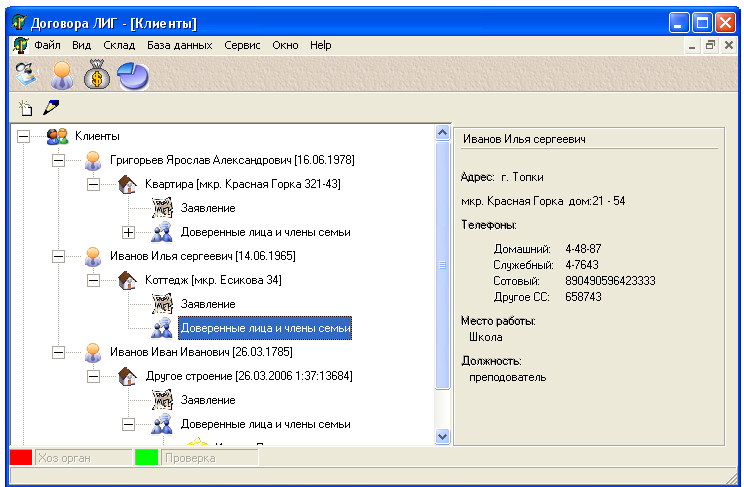Maximize the Договора ЛИГ main window
744x487 pixels.
point(702,23)
